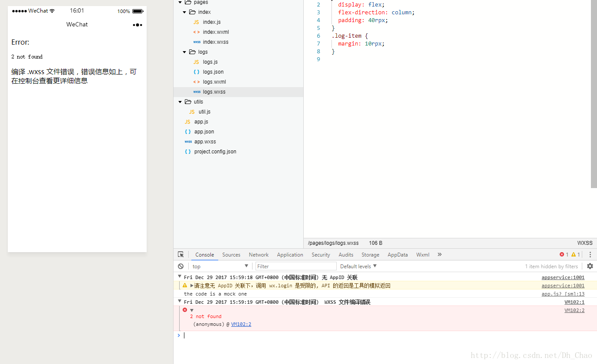Switch to the Network tab
This screenshot has height=364, width=597.
(259, 255)
